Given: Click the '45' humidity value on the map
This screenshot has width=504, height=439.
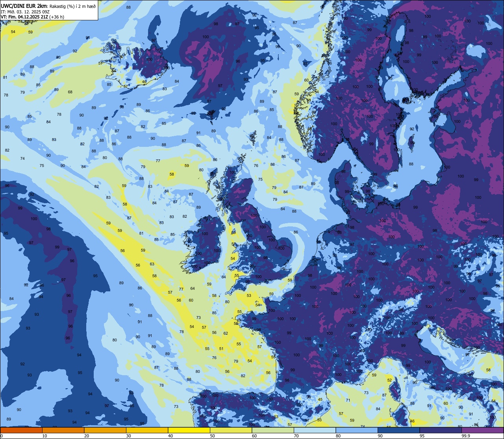Looking at the screenshot, I should click(x=320, y=400).
